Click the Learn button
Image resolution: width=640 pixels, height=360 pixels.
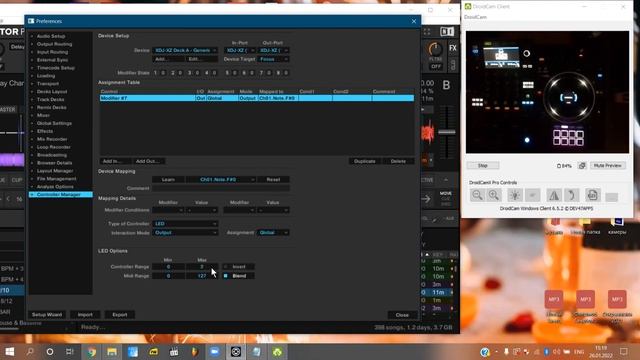point(168,180)
